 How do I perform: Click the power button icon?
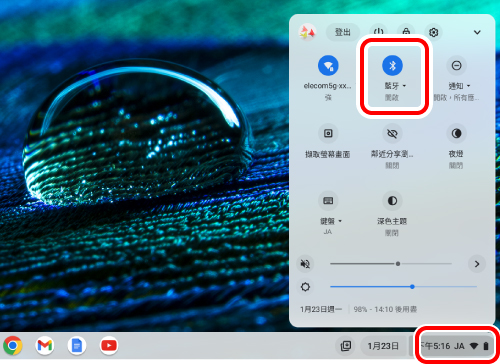tap(378, 31)
